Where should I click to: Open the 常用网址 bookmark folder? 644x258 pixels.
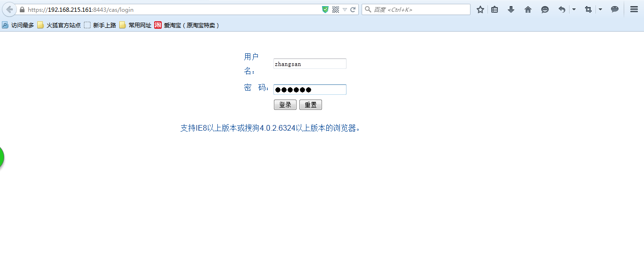(x=135, y=25)
